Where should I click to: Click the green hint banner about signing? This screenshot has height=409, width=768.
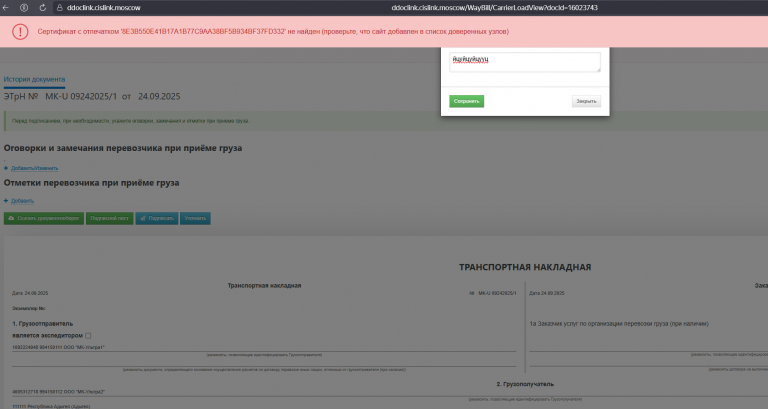385,121
